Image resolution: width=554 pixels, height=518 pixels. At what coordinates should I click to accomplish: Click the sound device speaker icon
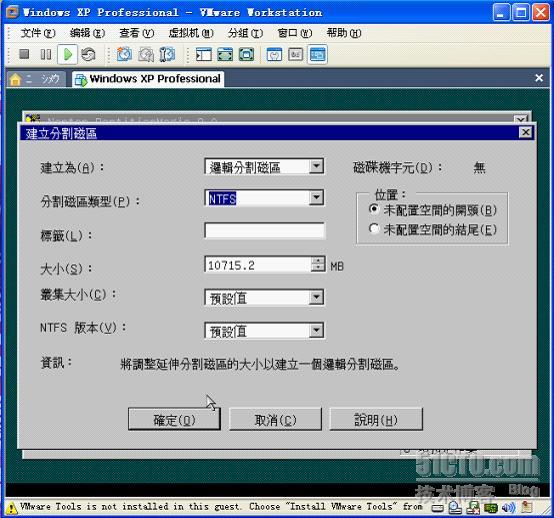509,508
